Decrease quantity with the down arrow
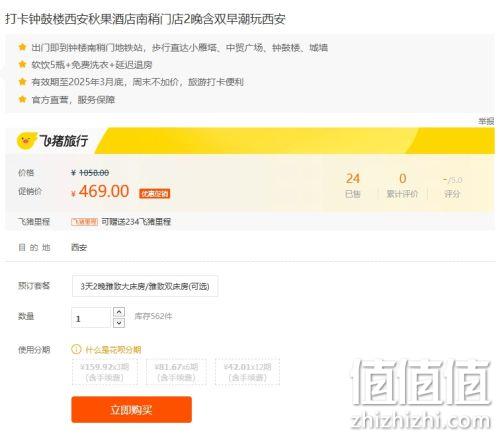This screenshot has height=438, width=500. pos(119,323)
